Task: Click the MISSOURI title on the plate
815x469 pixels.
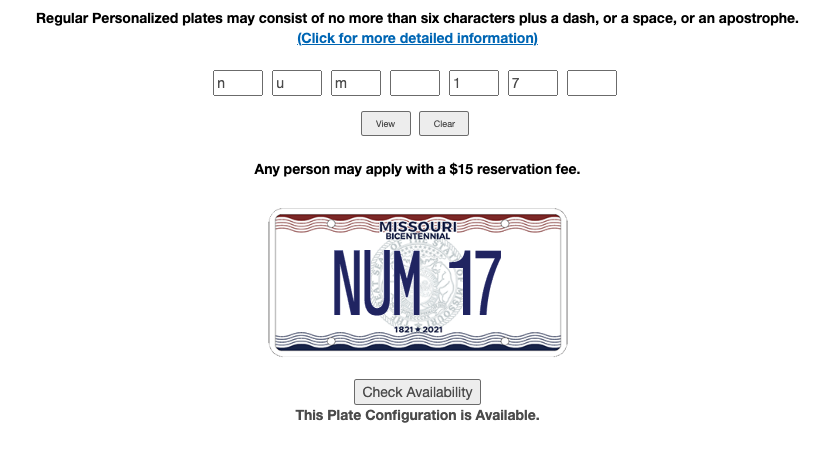Action: click(418, 226)
